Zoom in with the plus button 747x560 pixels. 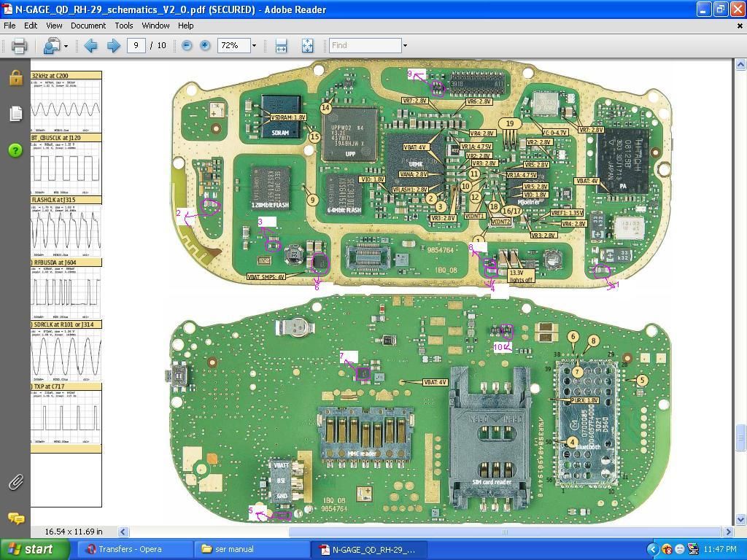pyautogui.click(x=205, y=46)
